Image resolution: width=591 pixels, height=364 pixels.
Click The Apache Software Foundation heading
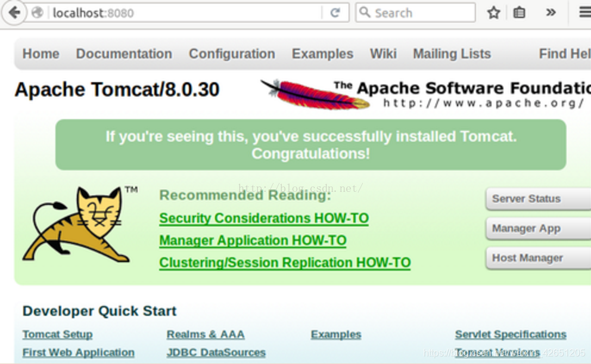pyautogui.click(x=462, y=88)
